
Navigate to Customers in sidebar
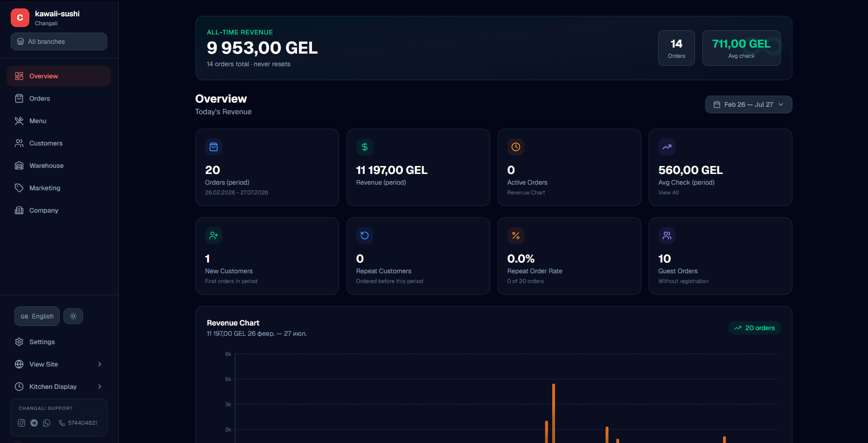59,143
